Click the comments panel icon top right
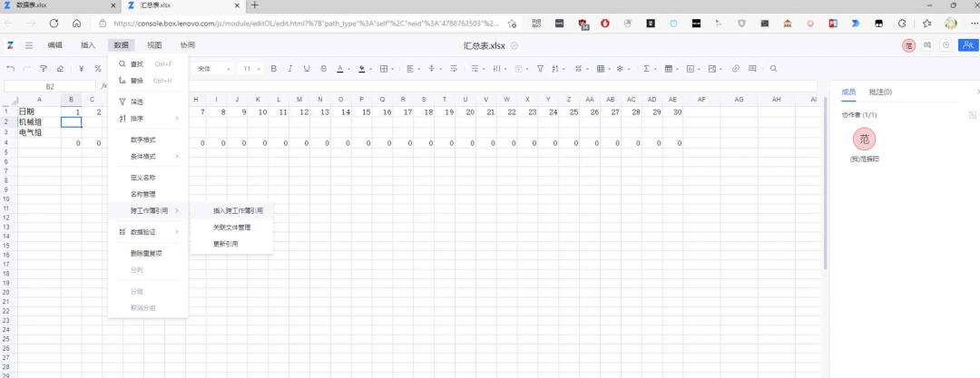Viewport: 980px width, 378px height. (x=926, y=45)
